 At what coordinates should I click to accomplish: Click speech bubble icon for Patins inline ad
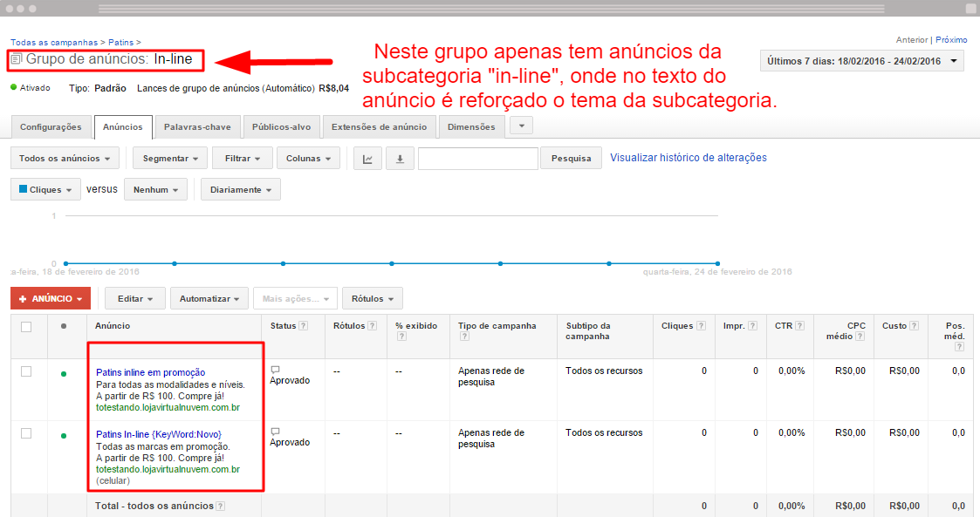tap(275, 370)
